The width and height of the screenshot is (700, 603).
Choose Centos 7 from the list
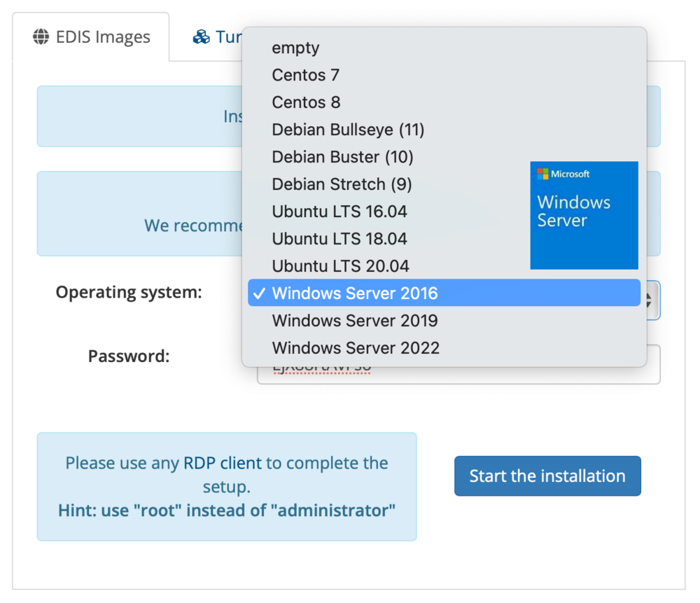(x=306, y=75)
